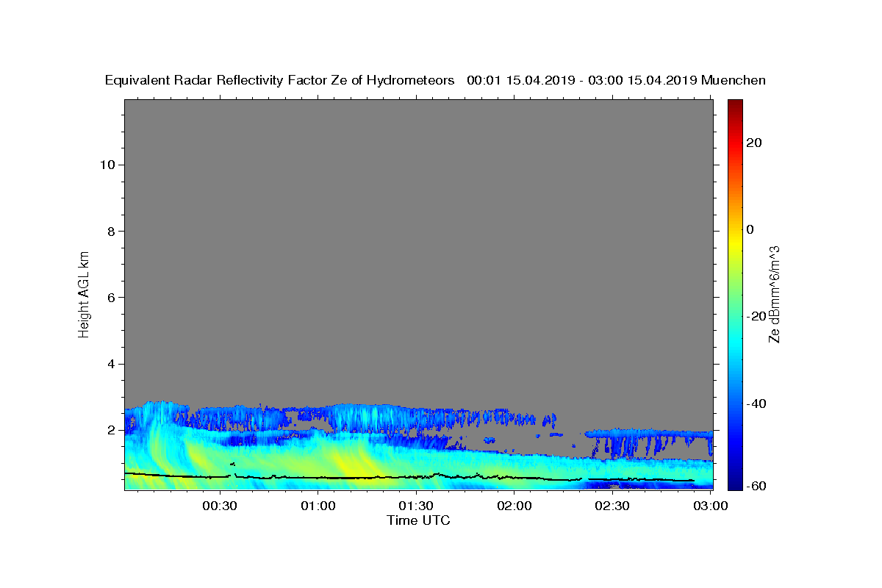Click the colorbar label '-20'

click(756, 316)
